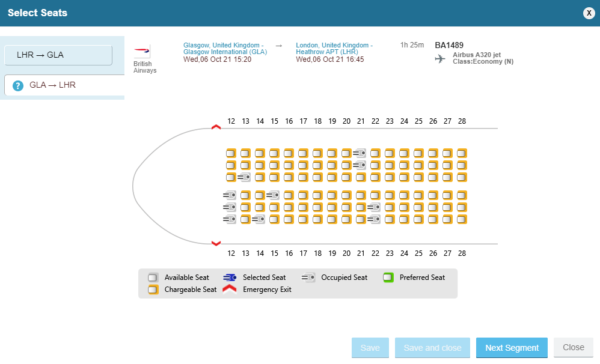Select an aisle seat in row 28
Screen dimensions: 600x364
point(462,177)
